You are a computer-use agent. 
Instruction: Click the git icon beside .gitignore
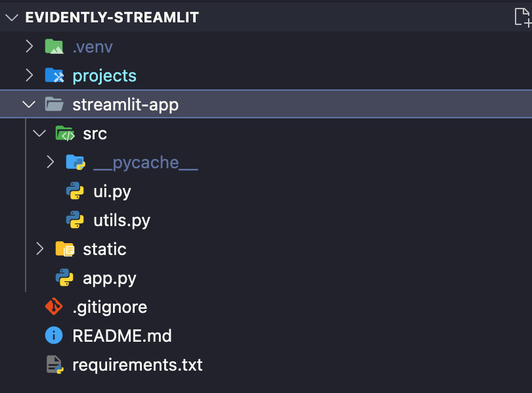coord(53,307)
